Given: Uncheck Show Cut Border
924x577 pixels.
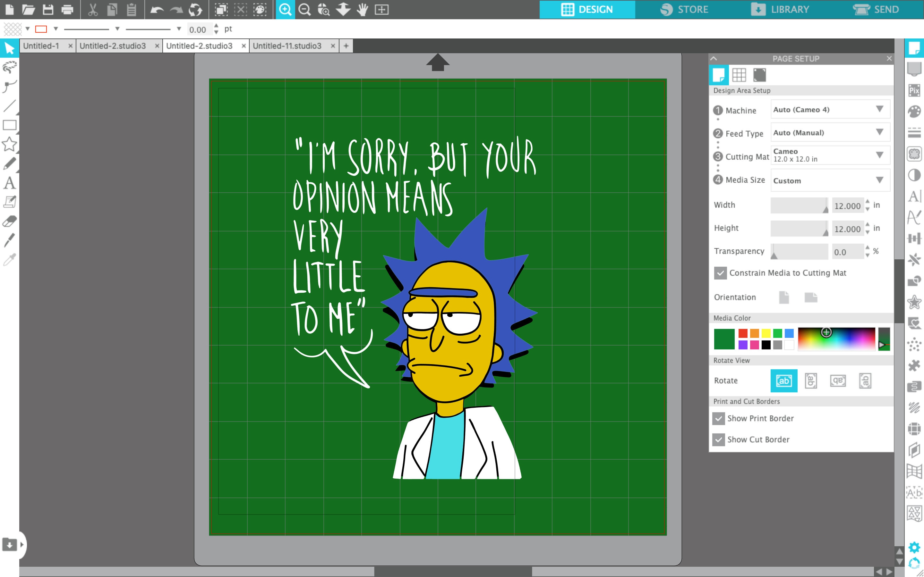Looking at the screenshot, I should [x=719, y=439].
